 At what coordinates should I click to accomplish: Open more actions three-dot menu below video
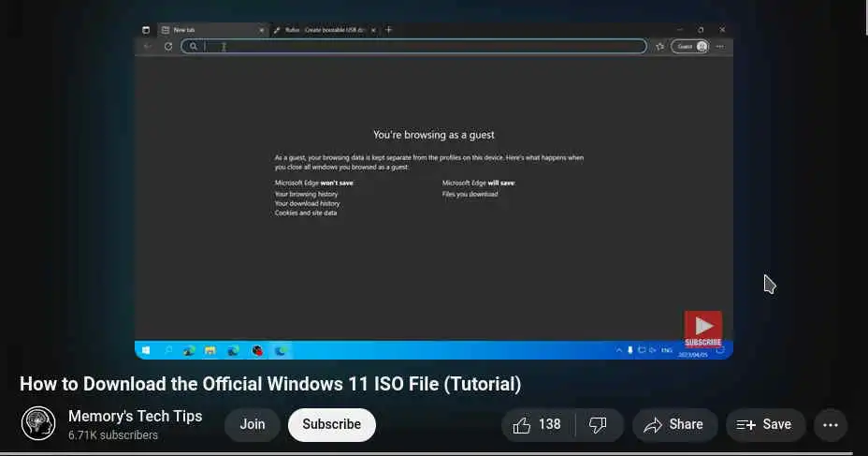[831, 425]
